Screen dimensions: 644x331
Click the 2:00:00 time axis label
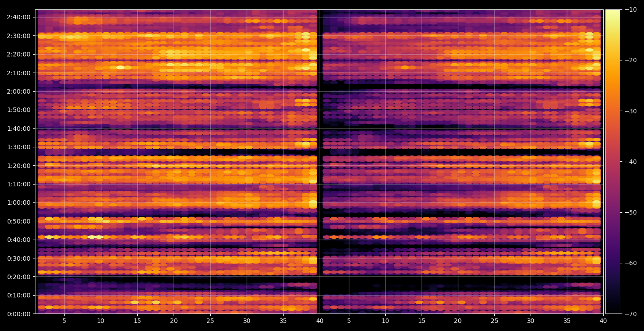[x=19, y=91]
